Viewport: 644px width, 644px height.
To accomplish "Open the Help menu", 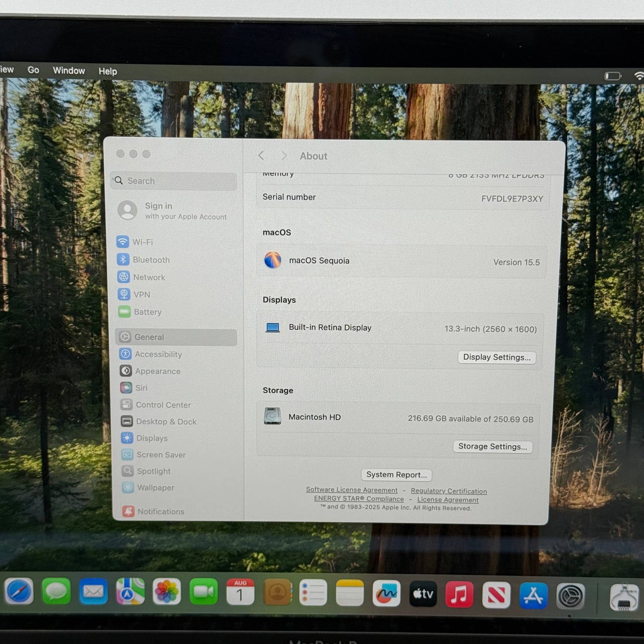I will [108, 71].
